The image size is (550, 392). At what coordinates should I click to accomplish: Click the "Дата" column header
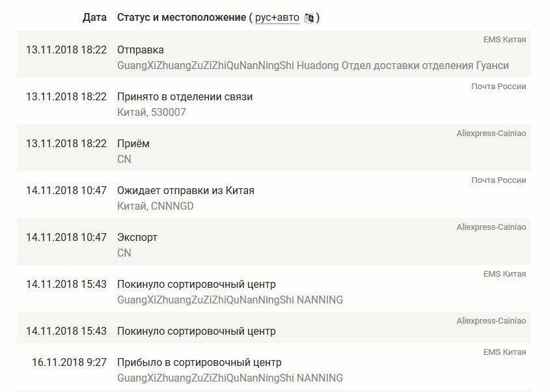[x=94, y=18]
